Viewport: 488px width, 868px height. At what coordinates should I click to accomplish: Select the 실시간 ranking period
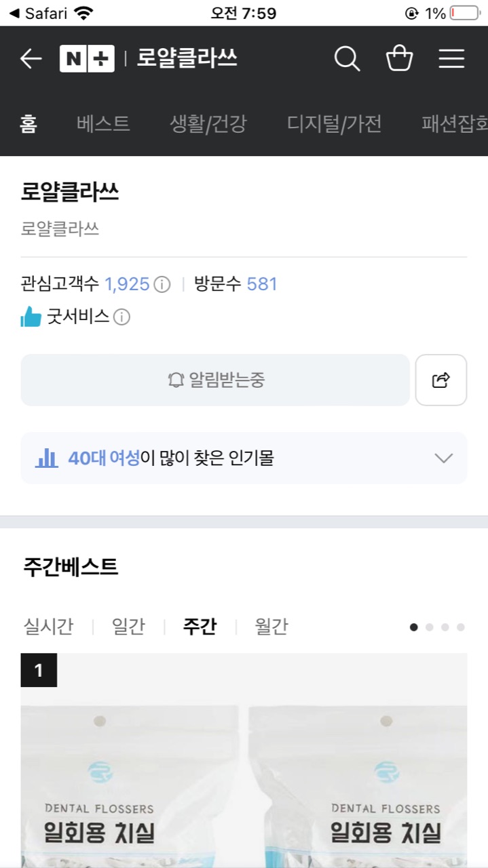point(48,626)
